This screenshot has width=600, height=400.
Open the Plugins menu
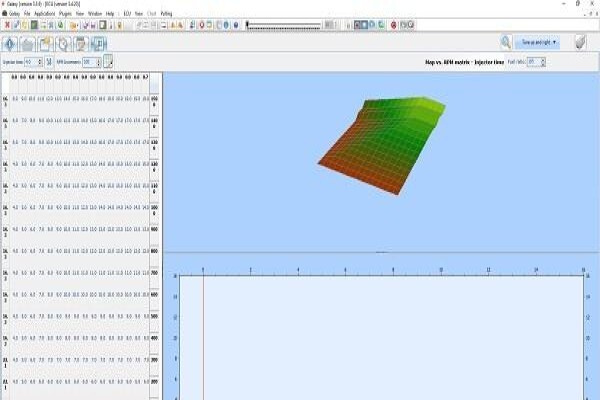pos(65,14)
